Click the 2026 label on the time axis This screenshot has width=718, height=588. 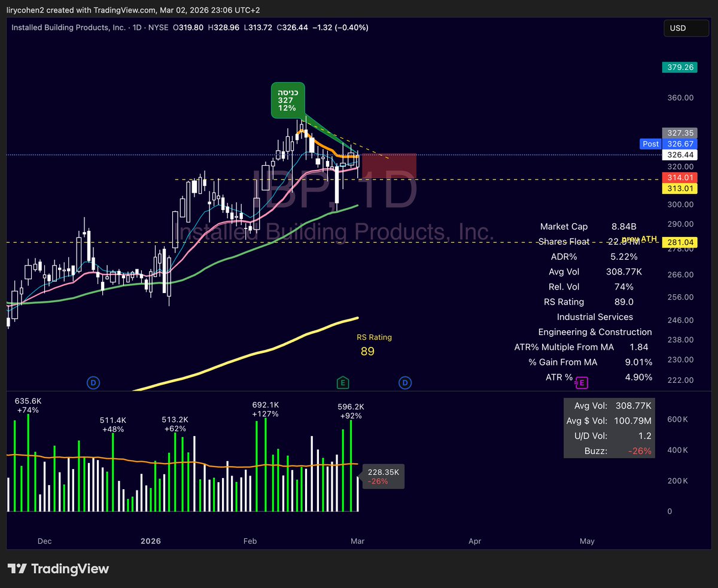tap(151, 541)
